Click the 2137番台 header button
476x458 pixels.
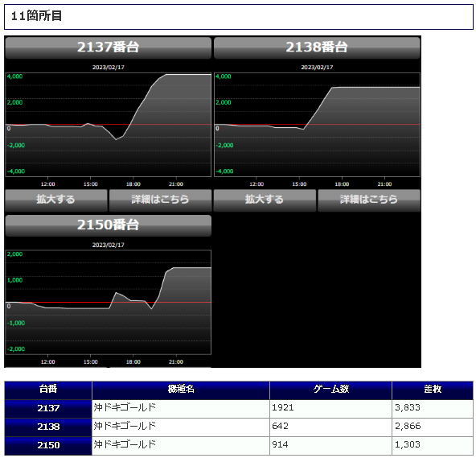108,47
